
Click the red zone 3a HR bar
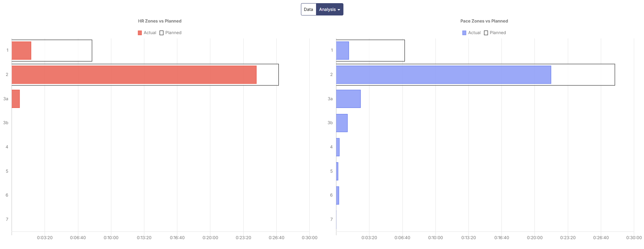point(16,99)
